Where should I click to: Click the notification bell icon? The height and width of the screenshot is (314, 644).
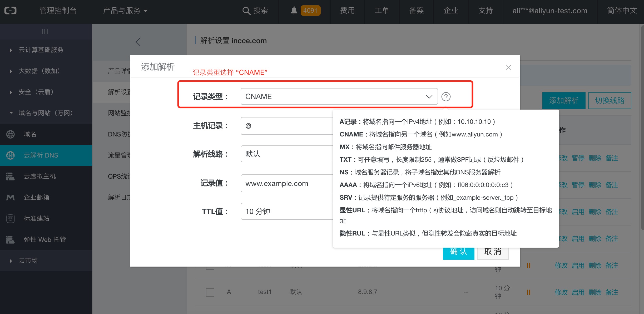tap(294, 11)
